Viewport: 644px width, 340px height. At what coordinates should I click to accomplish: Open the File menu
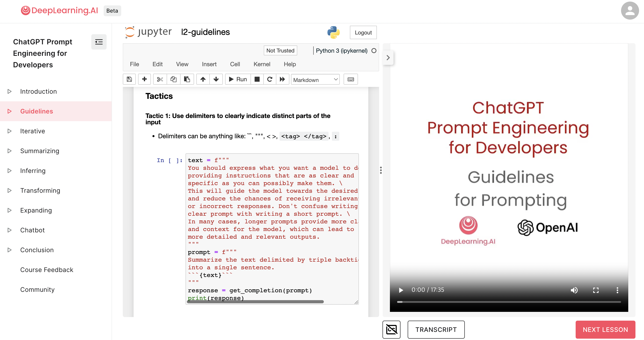coord(134,64)
